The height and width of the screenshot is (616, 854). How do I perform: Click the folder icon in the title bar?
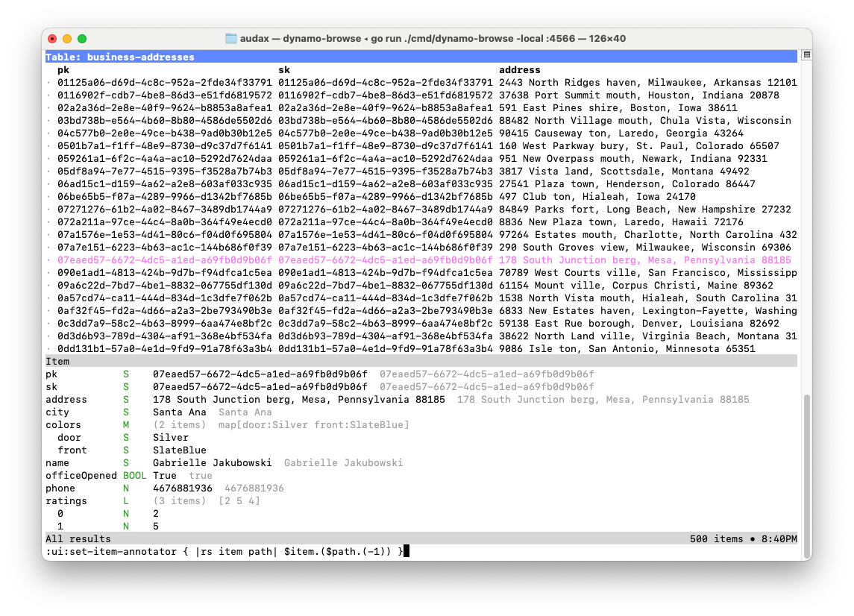[x=230, y=39]
